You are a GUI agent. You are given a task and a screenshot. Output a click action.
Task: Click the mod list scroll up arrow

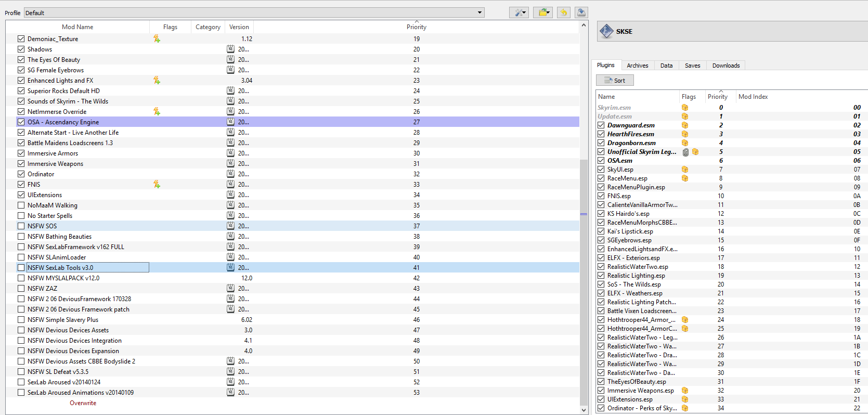point(584,25)
